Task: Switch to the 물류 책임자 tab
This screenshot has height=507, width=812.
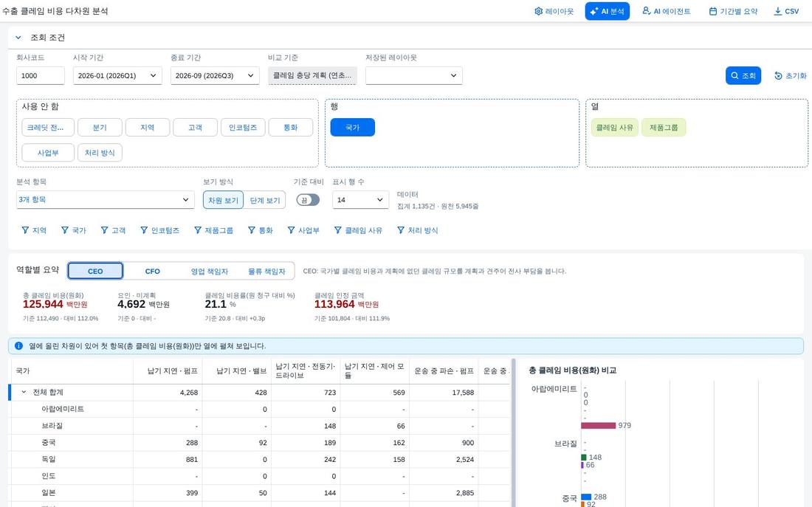Action: tap(266, 271)
